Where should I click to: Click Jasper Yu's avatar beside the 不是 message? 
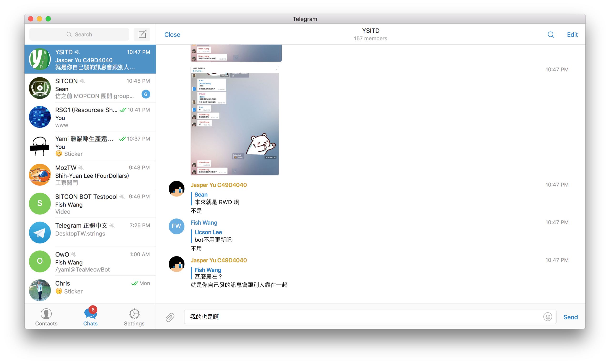coord(176,189)
